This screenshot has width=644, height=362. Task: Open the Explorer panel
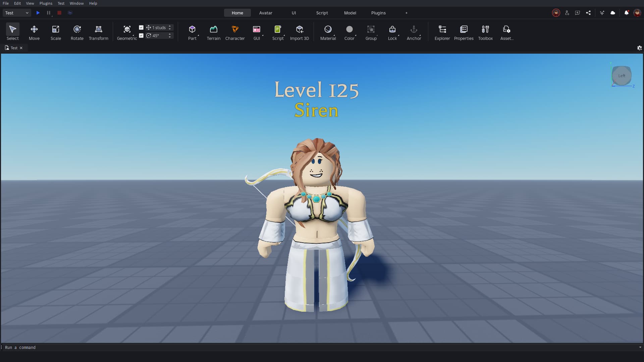(x=442, y=33)
